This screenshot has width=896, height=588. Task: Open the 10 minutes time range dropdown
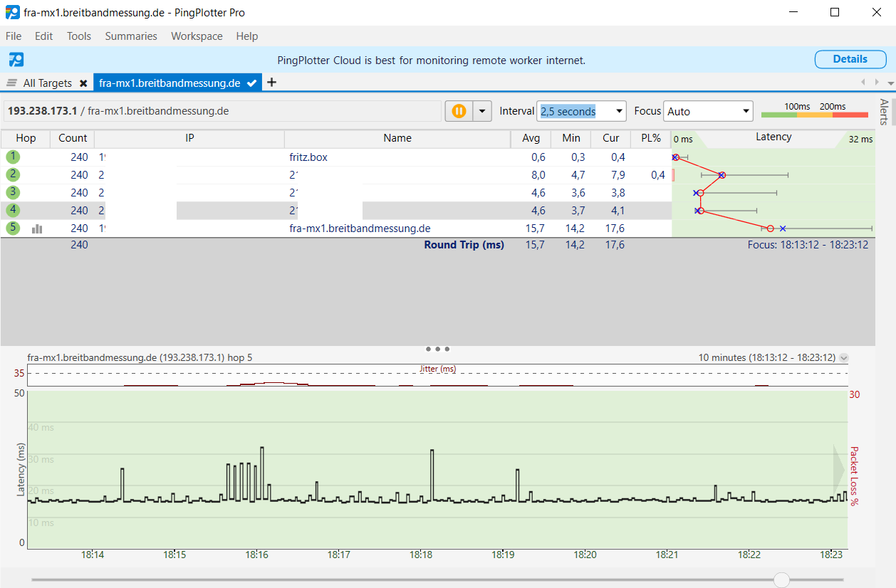click(x=845, y=358)
